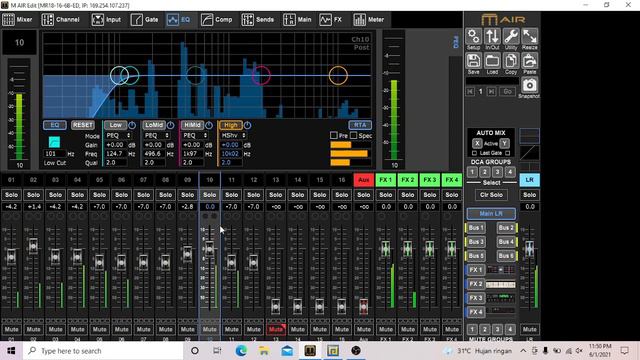This screenshot has height=360, width=640.
Task: Click the LR main fader handle
Action: pyautogui.click(x=529, y=249)
